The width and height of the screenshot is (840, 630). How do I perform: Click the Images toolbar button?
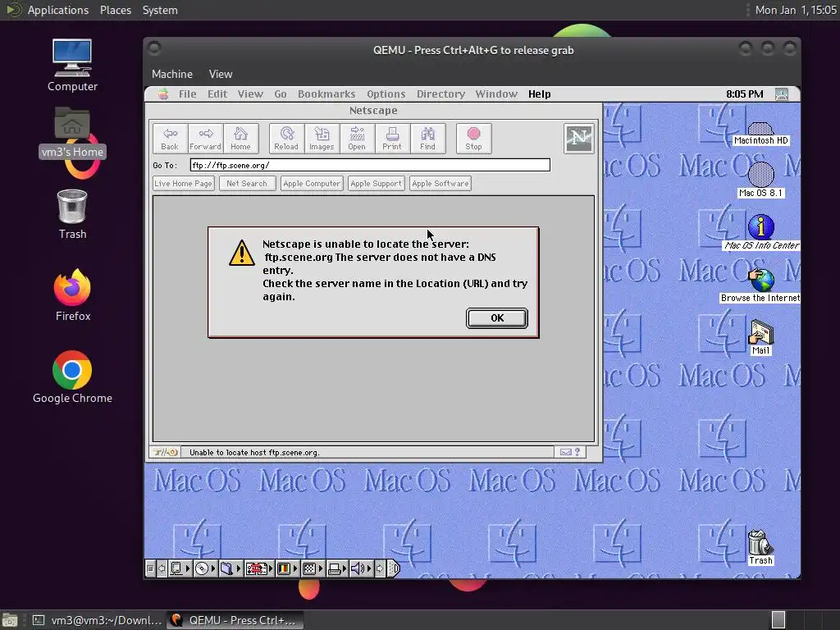[322, 139]
